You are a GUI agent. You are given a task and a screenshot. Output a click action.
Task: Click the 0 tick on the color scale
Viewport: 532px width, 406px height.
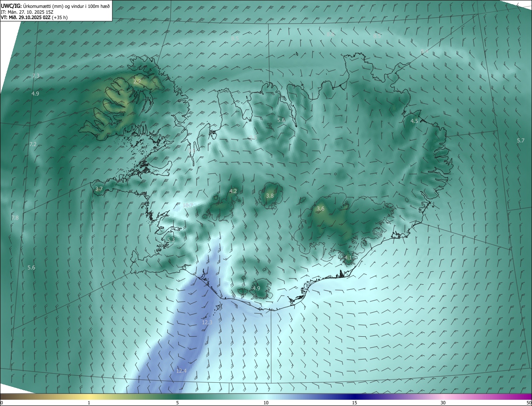(2, 403)
